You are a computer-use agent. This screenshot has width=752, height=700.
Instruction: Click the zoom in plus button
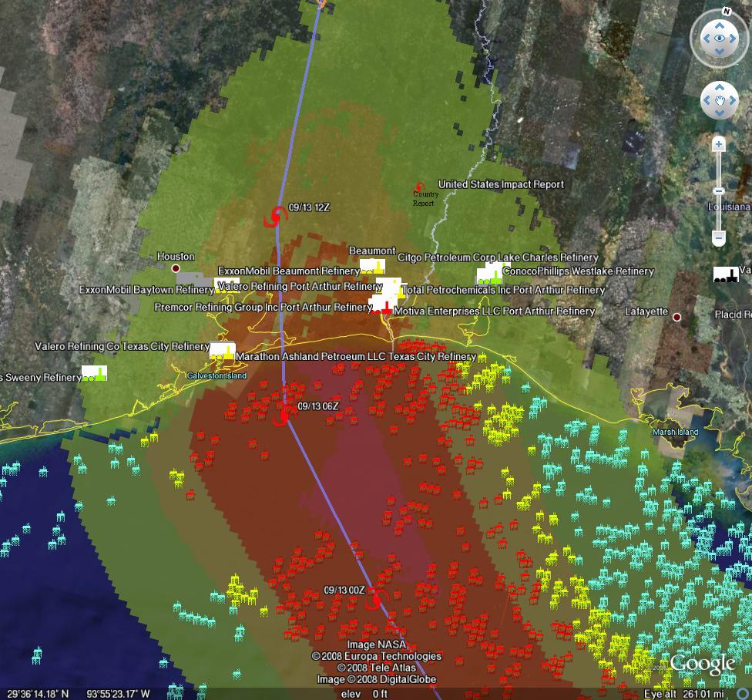719,144
